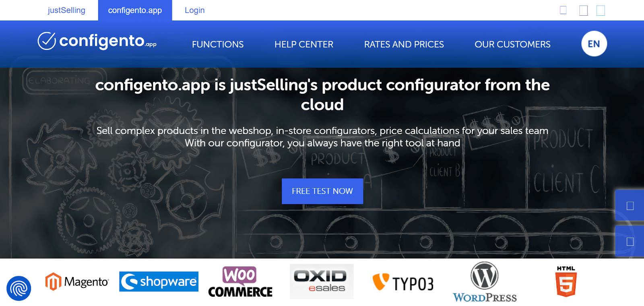The image size is (644, 306).
Task: View OUR CUSTOMERS section
Action: point(512,44)
